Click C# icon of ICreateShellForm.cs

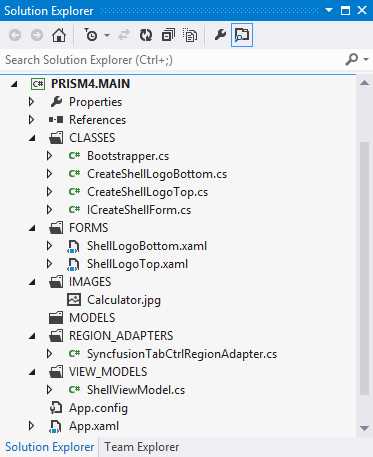74,209
